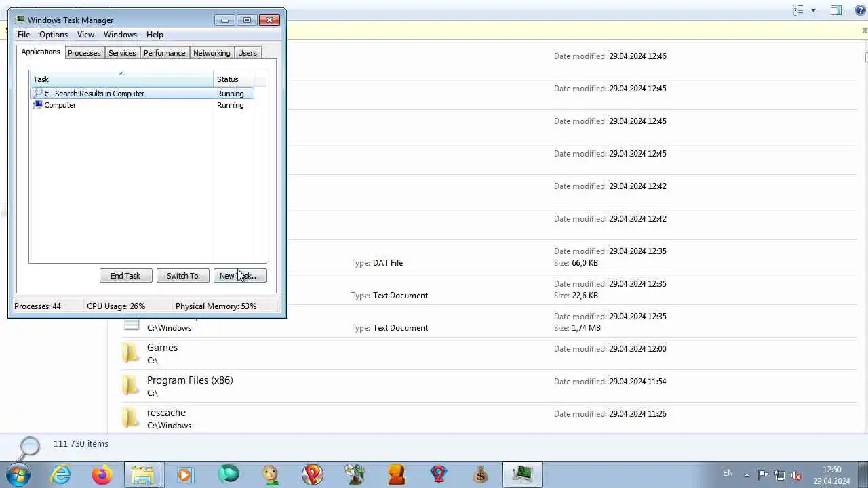
Task: Switch to the Performance tab
Action: [164, 53]
